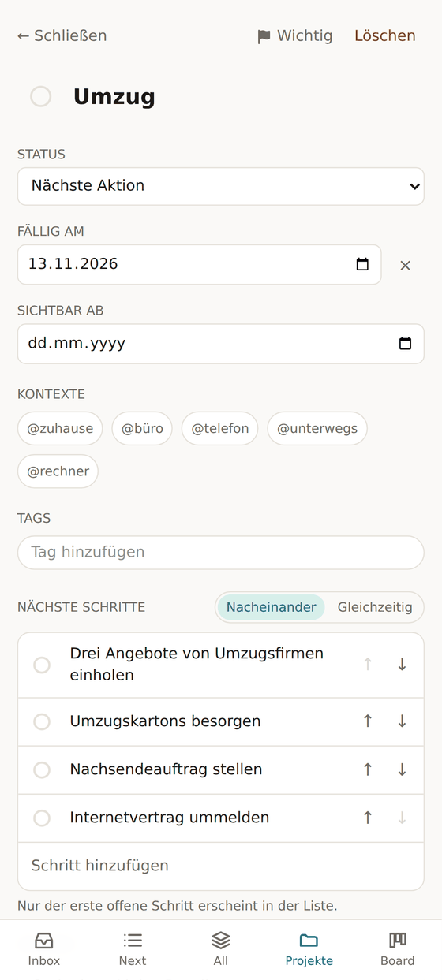Open step Internetvertrag ummelden text
Image resolution: width=442 pixels, height=980 pixels.
170,818
